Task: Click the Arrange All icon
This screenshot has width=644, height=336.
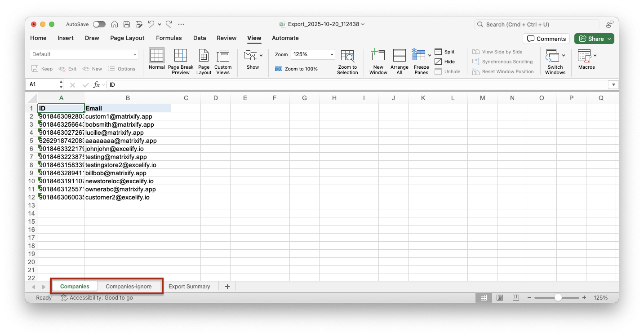Action: tap(399, 56)
